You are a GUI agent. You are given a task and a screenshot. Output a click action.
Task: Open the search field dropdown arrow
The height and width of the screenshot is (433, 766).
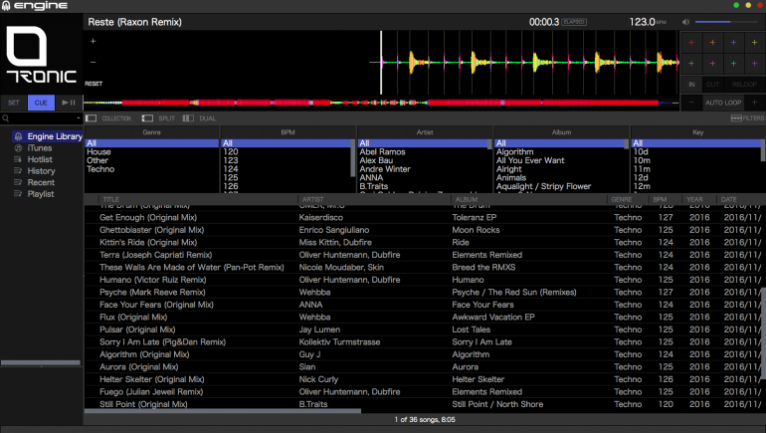(78, 119)
